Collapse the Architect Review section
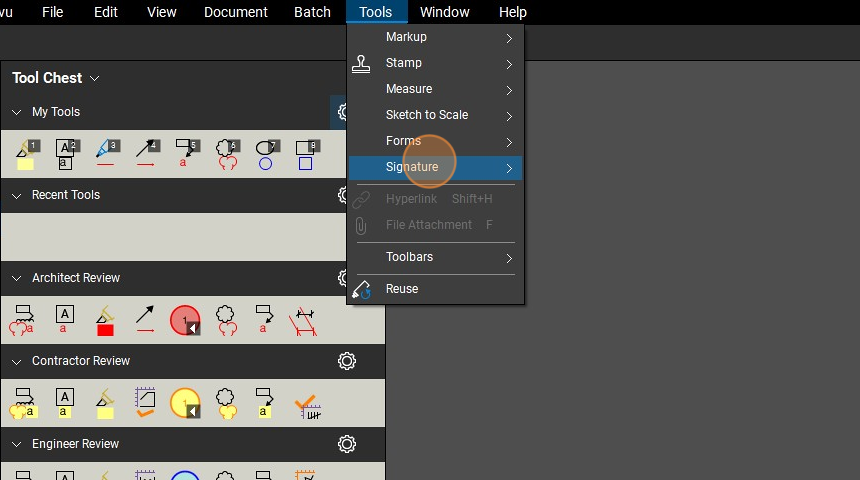Viewport: 860px width, 480px height. pos(16,278)
